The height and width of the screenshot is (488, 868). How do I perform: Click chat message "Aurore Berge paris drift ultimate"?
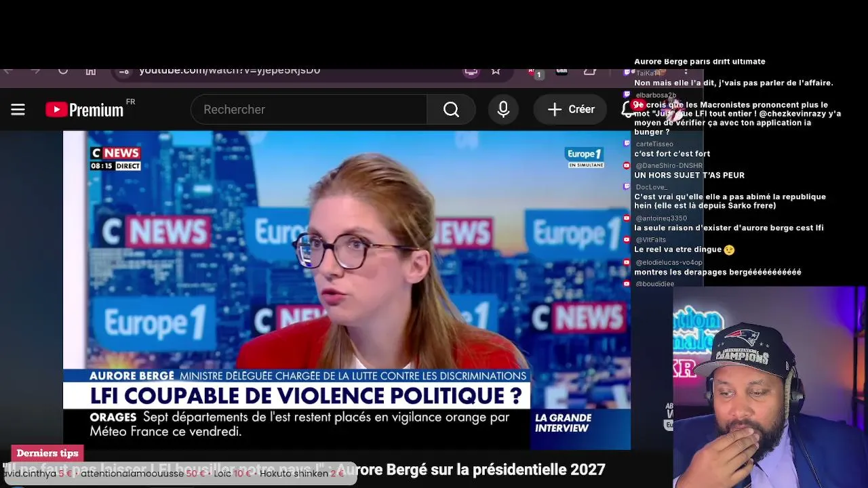(700, 62)
